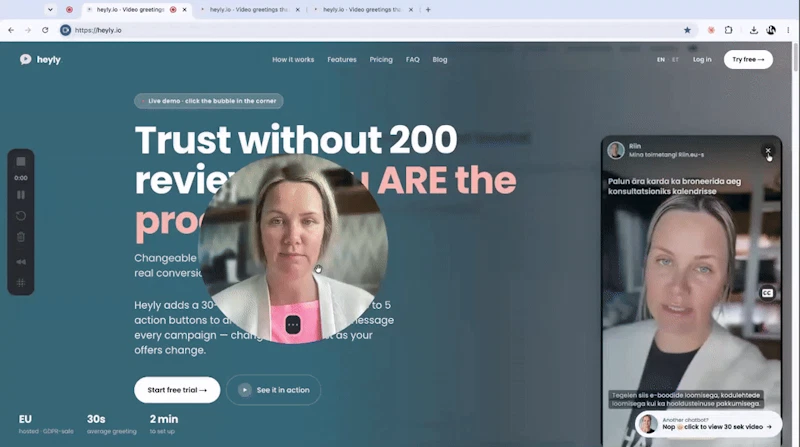
Task: Click the Try free button
Action: (748, 60)
